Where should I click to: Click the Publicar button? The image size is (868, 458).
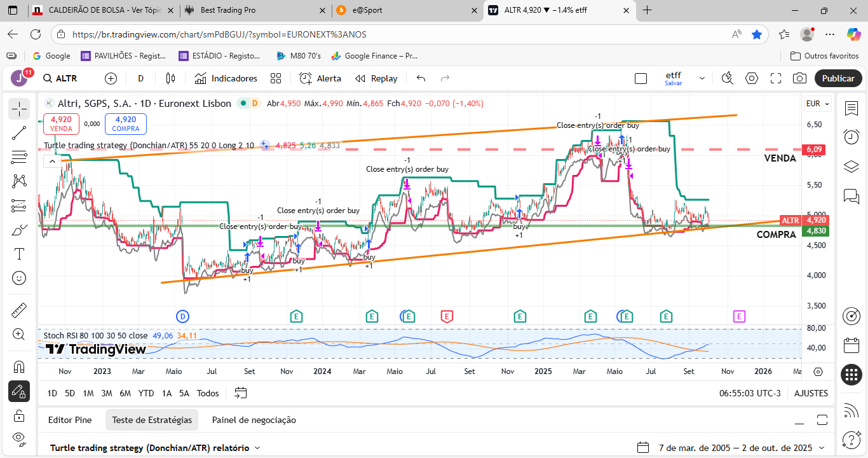click(838, 78)
